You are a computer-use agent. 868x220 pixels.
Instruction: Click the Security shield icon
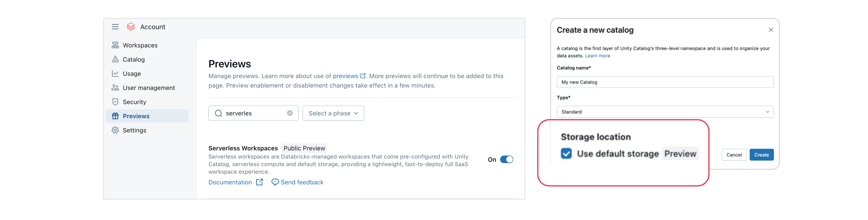115,102
